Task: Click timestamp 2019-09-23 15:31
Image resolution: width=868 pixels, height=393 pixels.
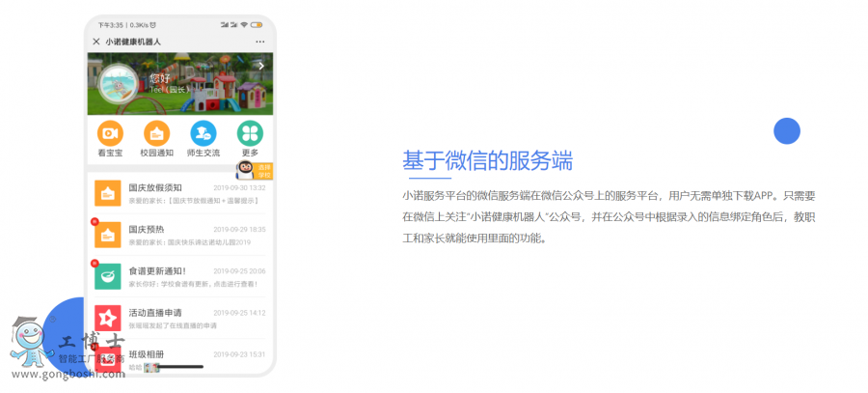Action: (239, 354)
